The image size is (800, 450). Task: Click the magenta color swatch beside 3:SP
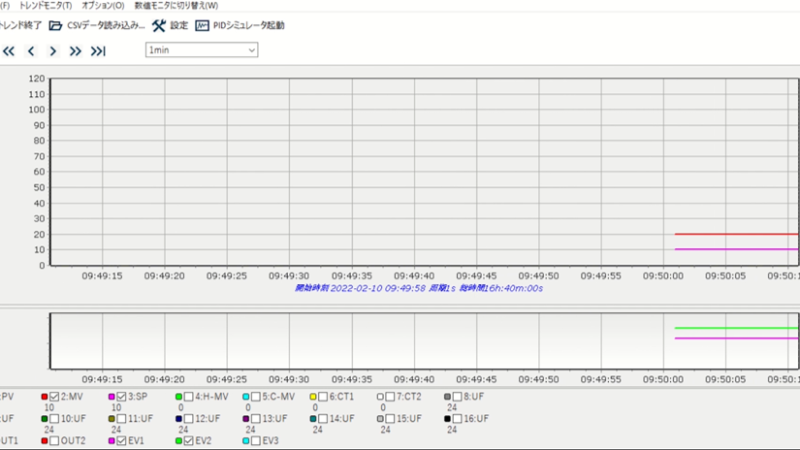pos(112,397)
